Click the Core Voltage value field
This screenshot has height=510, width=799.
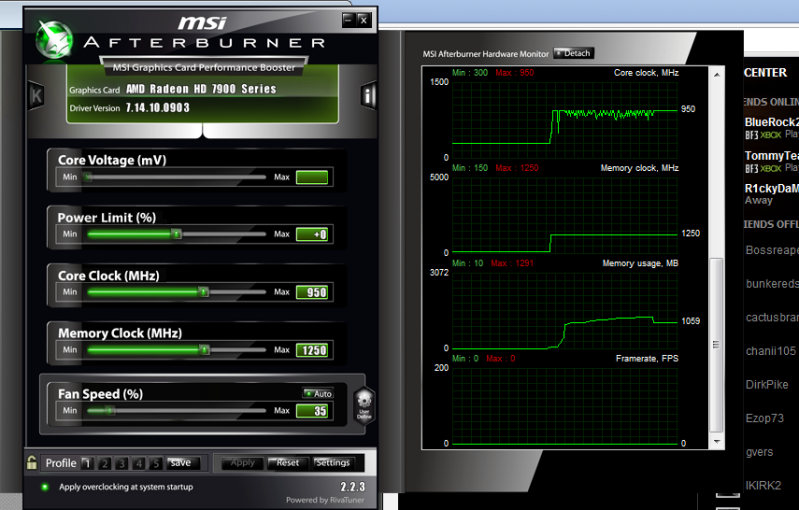(312, 177)
